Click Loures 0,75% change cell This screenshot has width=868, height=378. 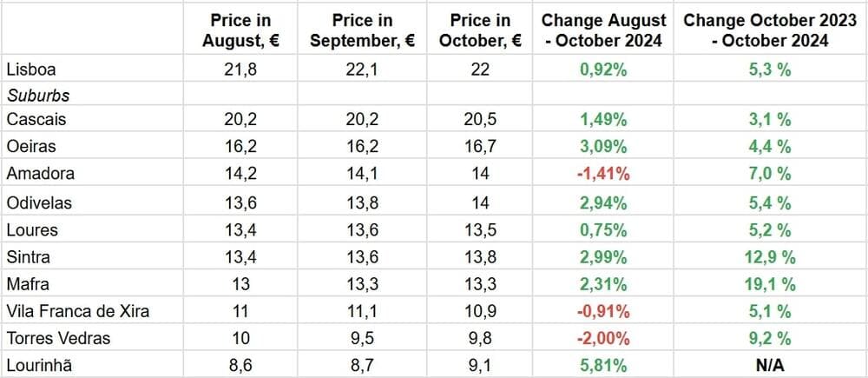click(603, 229)
